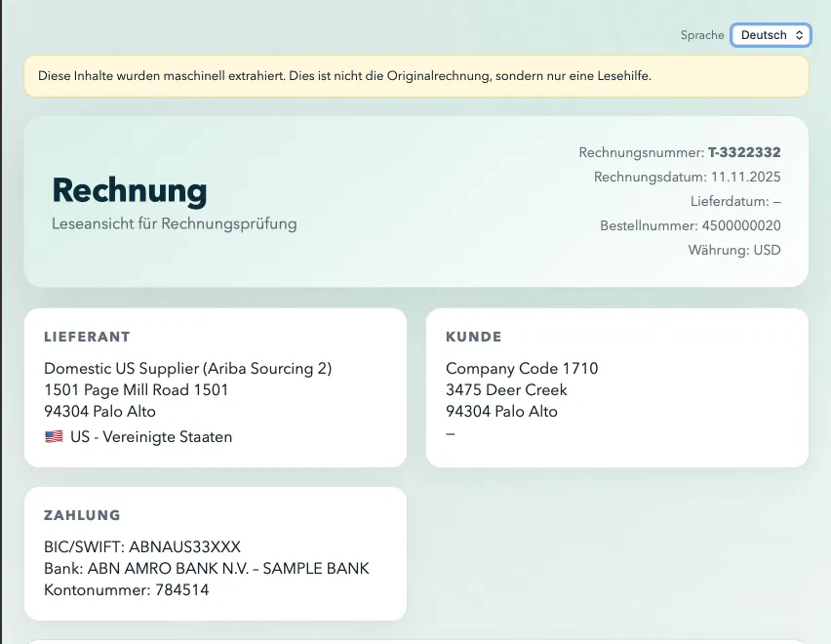Click the subtitle Leseansicht für Rechnungsprüfung
Screen dimensions: 831x644
coord(175,223)
